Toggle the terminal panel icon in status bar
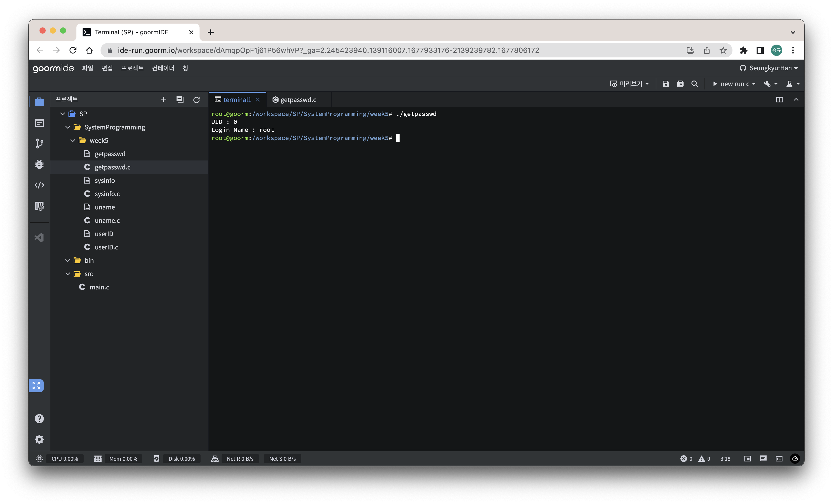The image size is (833, 504). coord(779,459)
